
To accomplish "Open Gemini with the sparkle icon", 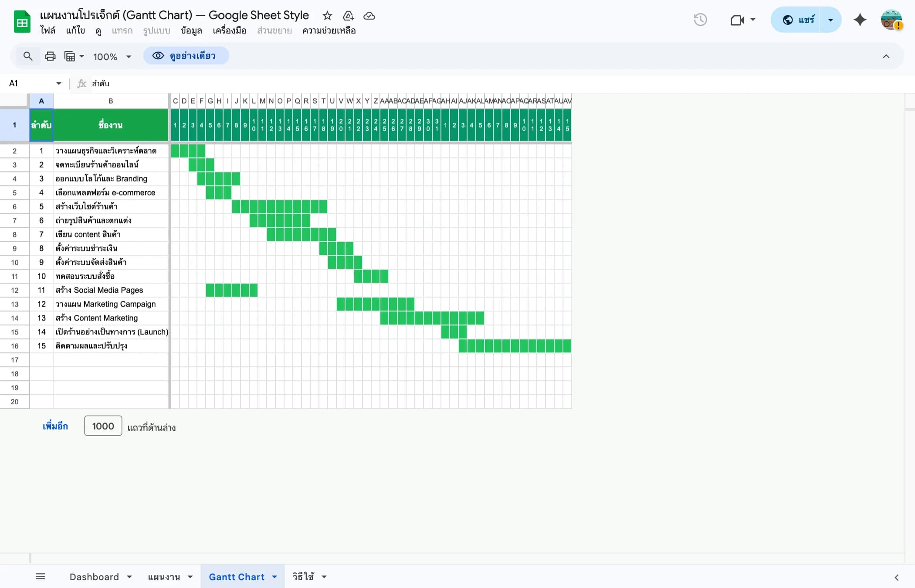I will point(860,20).
